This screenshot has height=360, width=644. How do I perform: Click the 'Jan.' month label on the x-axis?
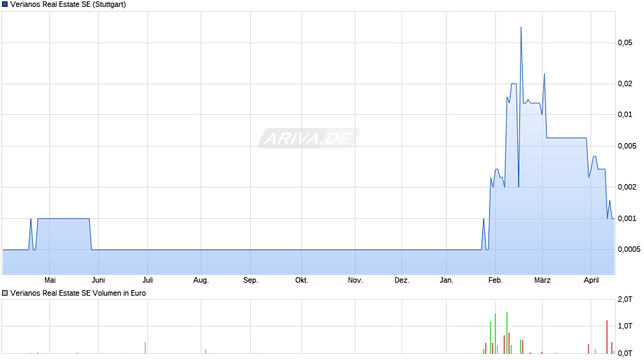point(447,280)
